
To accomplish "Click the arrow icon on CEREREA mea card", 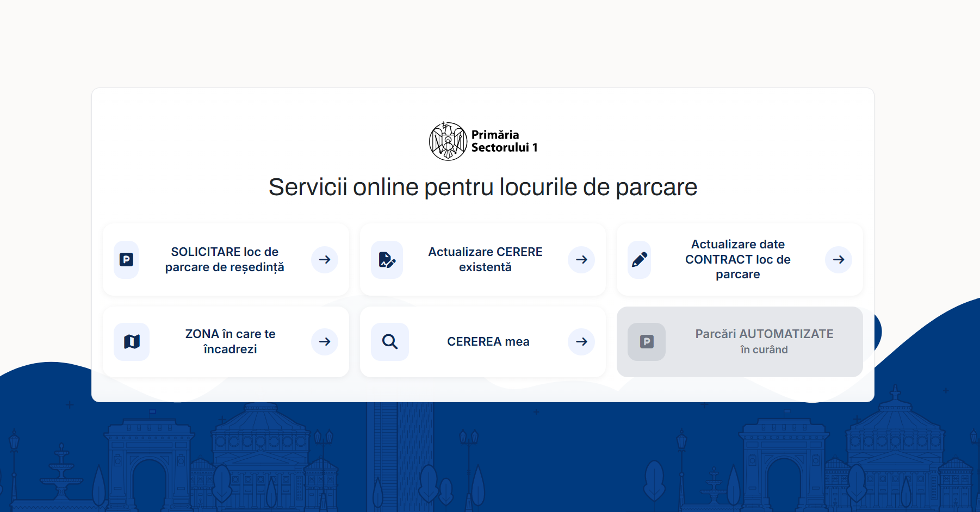I will coord(581,341).
